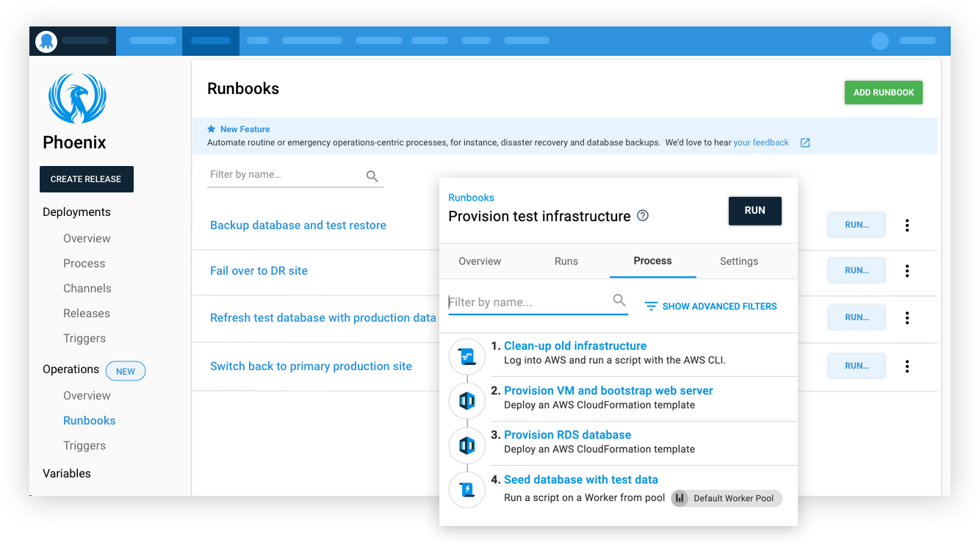Viewport: 980px width, 545px height.
Task: Click the external link icon next to your feedback
Action: click(x=805, y=142)
